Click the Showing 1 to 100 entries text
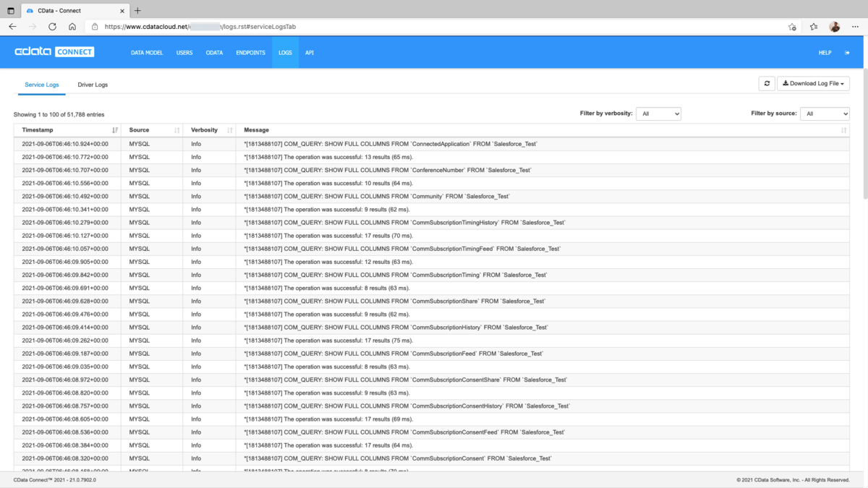Screen dimensions: 868x488 [x=59, y=114]
